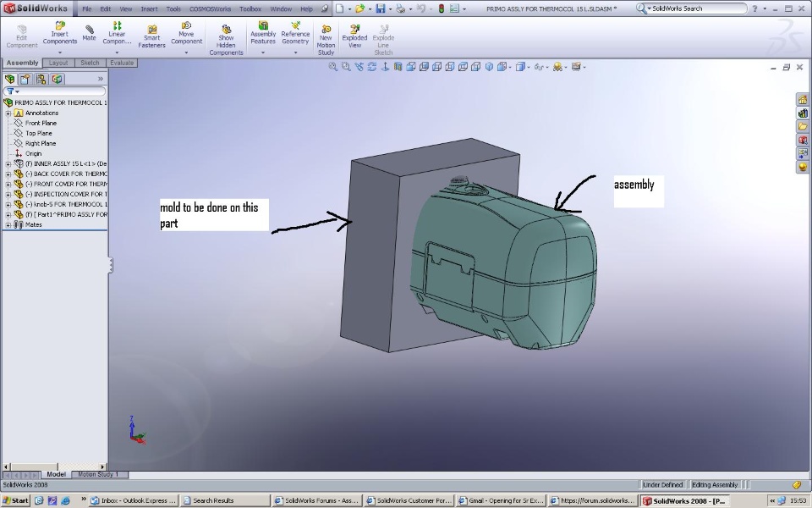Open SolidWorks Resources in task pane
Image resolution: width=812 pixels, height=508 pixels.
[x=802, y=100]
